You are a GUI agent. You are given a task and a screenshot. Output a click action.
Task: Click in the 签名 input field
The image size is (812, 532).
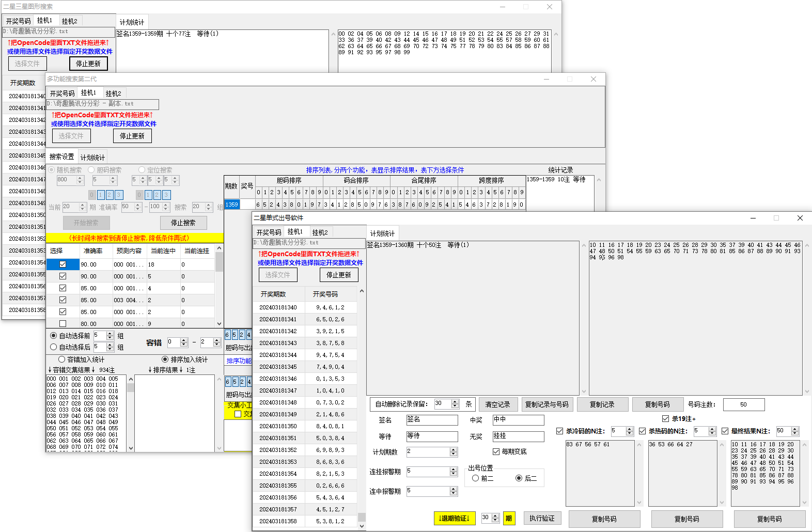[x=431, y=420]
